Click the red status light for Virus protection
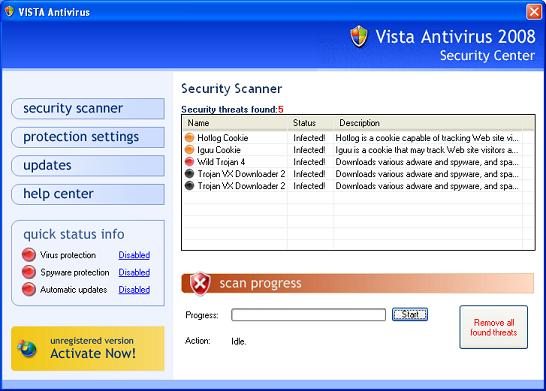 coord(29,255)
